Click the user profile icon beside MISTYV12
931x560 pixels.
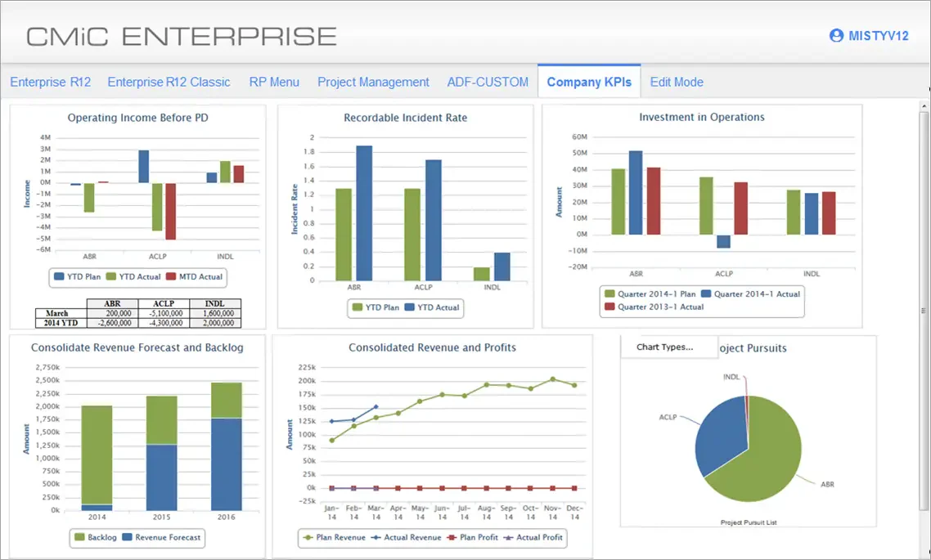[x=836, y=36]
